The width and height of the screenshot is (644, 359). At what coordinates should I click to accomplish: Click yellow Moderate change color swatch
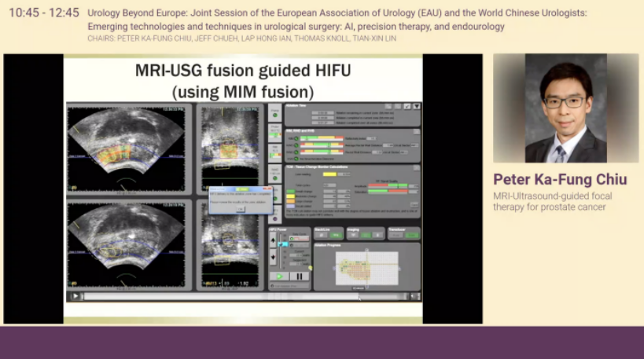coord(290,196)
